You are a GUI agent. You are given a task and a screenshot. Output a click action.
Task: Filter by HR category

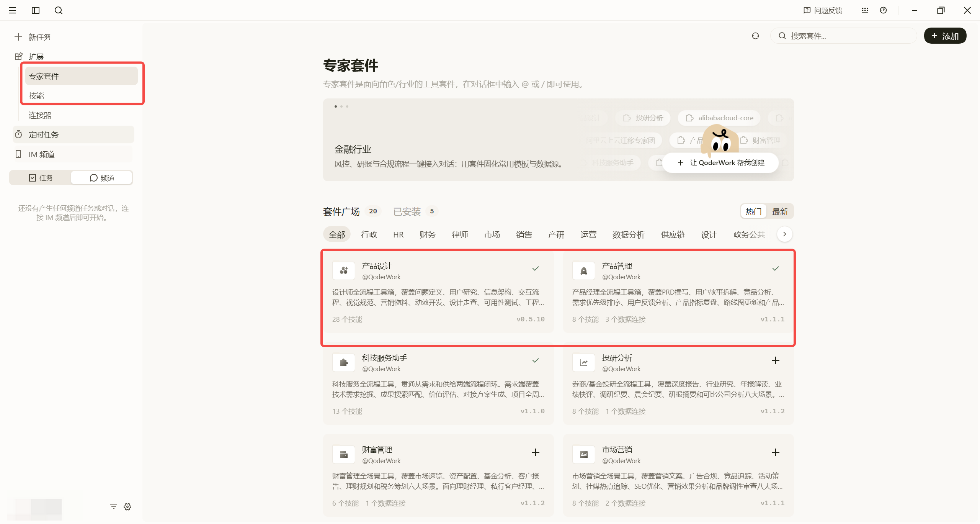click(x=398, y=234)
